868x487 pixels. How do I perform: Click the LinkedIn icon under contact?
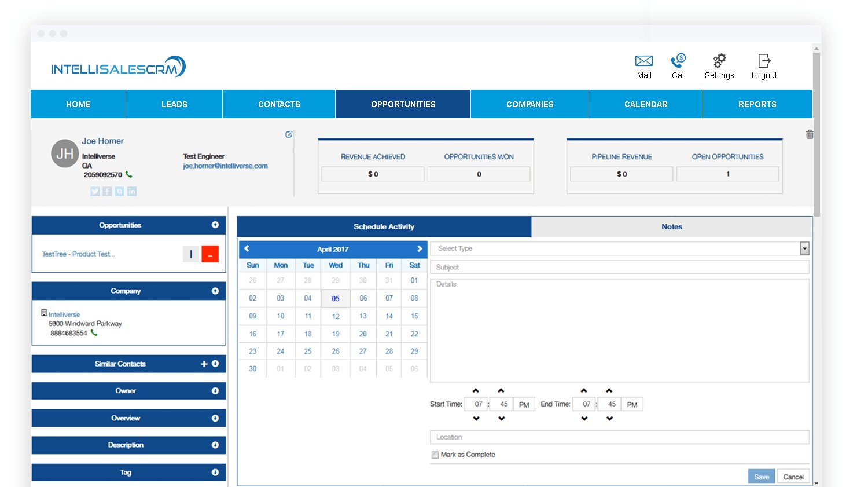132,191
